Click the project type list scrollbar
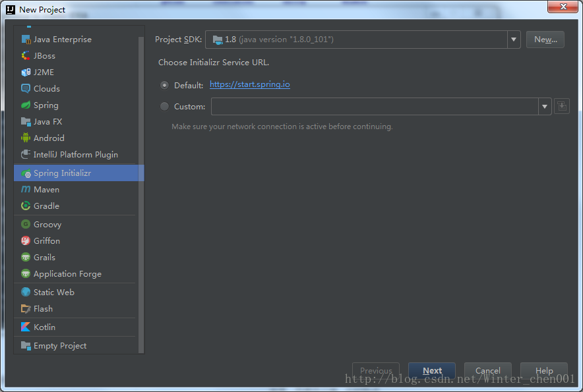The height and width of the screenshot is (392, 583). click(x=141, y=195)
